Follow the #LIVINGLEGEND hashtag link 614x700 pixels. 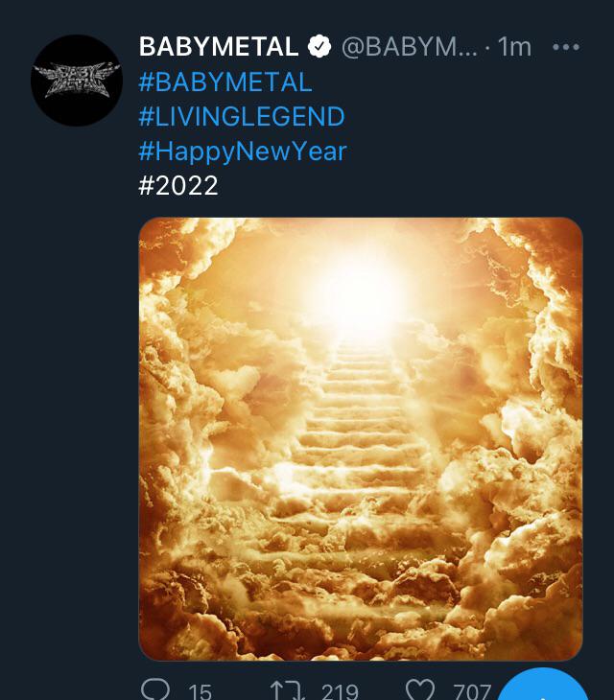click(242, 116)
